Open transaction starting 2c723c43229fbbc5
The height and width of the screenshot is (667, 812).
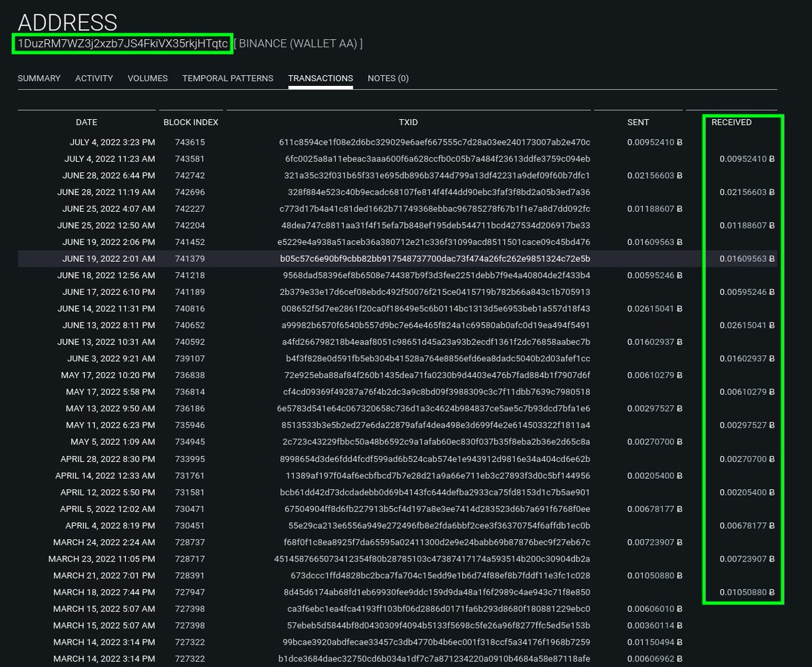tap(436, 442)
